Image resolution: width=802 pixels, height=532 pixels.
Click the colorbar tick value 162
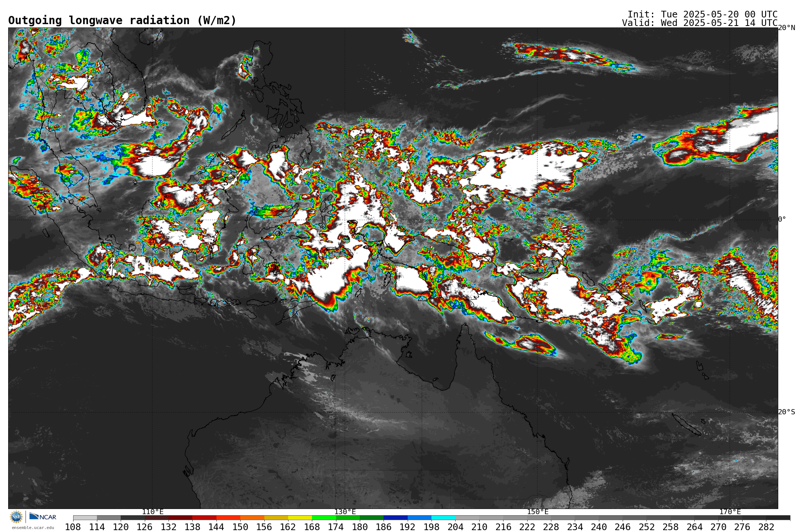(x=288, y=527)
